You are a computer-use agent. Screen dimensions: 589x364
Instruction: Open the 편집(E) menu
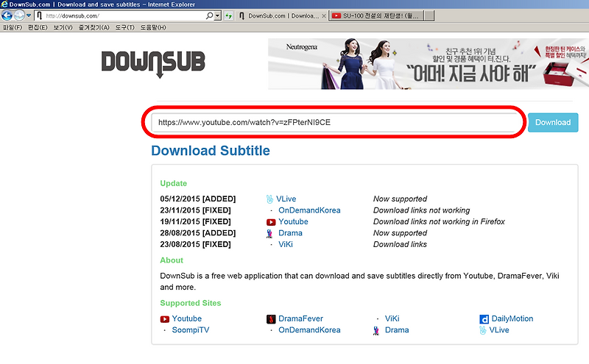38,27
